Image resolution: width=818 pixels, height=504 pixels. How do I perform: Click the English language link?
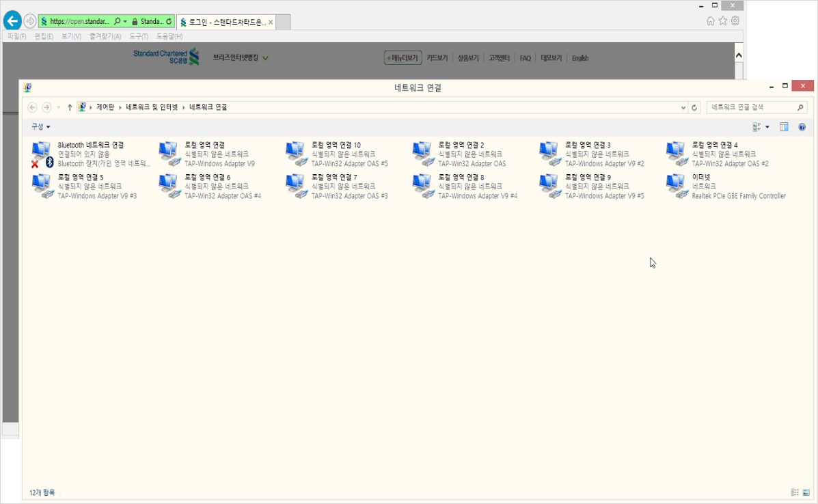(x=580, y=58)
